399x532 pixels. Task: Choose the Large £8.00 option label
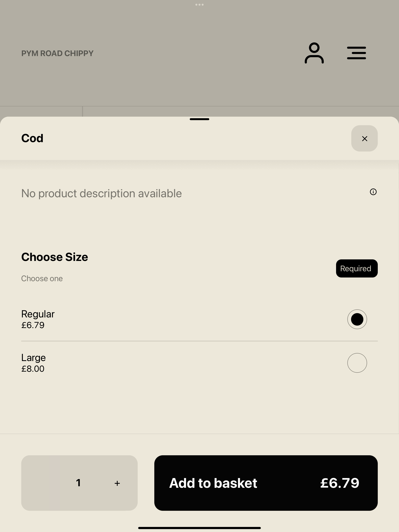coord(34,363)
